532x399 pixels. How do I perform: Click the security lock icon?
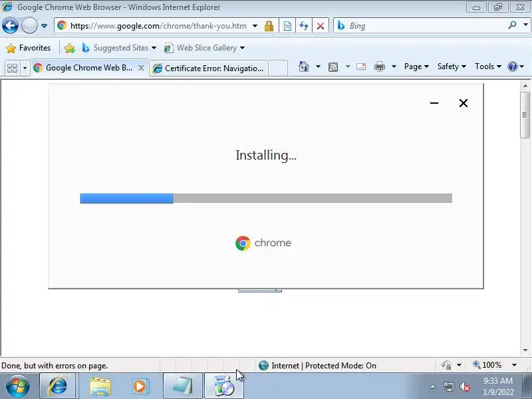click(269, 26)
